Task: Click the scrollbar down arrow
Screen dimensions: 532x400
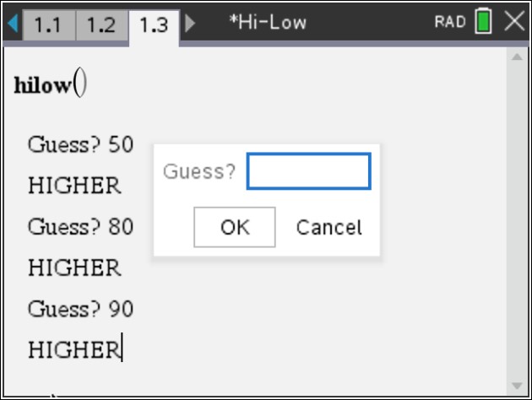Action: tap(517, 386)
